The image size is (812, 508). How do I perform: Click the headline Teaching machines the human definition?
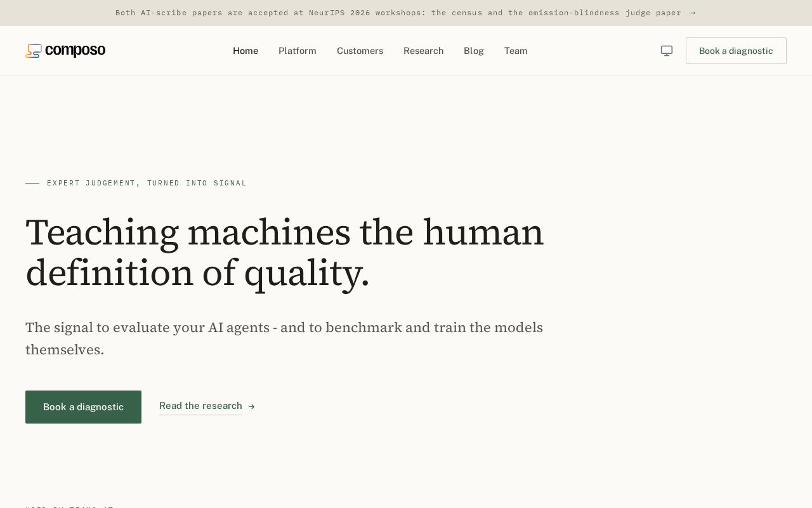click(285, 252)
